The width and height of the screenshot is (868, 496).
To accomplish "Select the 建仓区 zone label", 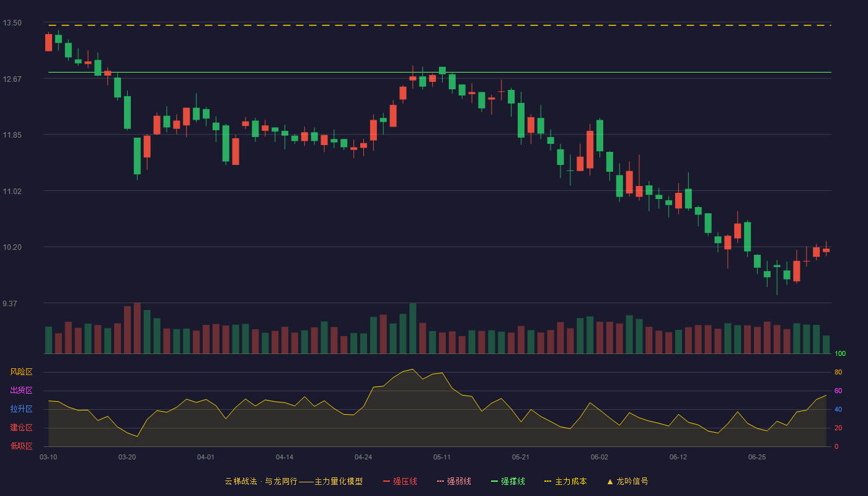I will [x=21, y=428].
